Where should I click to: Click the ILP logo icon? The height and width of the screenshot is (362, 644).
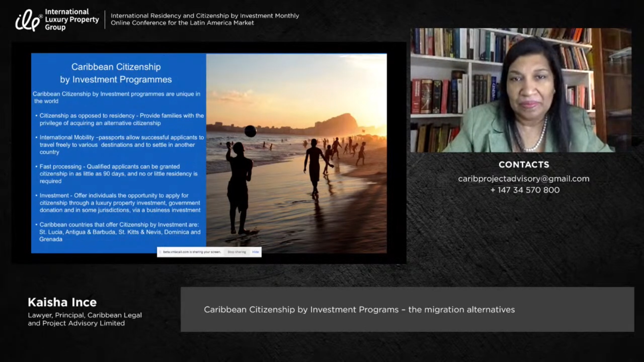point(27,21)
